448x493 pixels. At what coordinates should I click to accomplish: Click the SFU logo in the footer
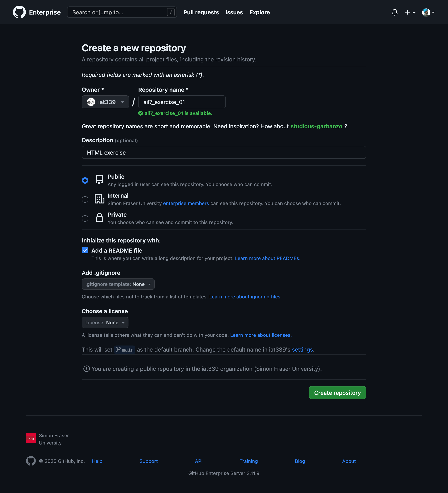[x=31, y=438]
